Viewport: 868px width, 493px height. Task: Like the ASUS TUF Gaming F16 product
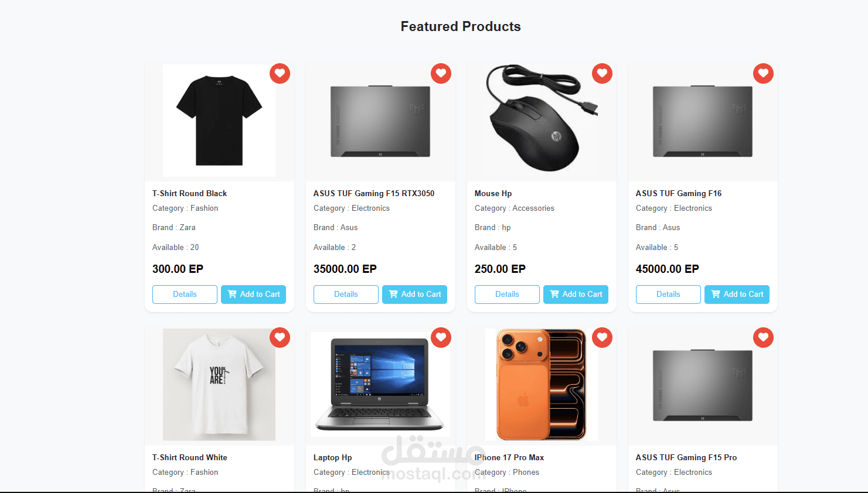pyautogui.click(x=763, y=73)
